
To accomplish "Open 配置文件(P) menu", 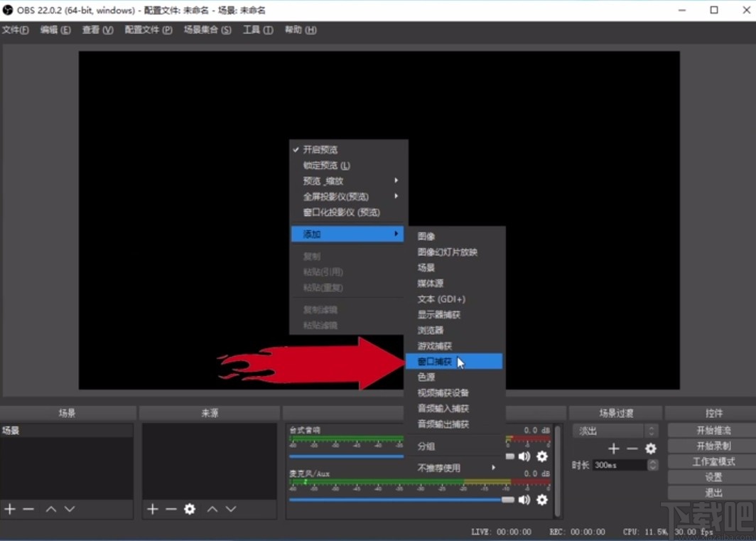I will 148,30.
